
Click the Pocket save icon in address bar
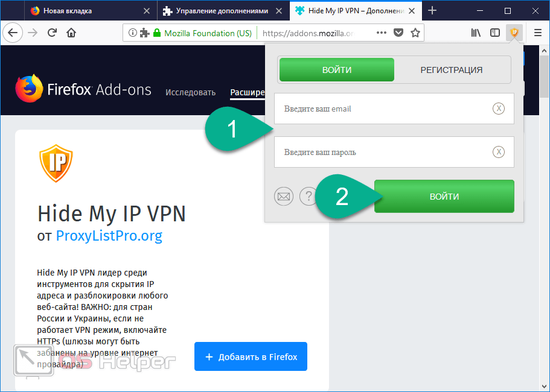tap(398, 33)
